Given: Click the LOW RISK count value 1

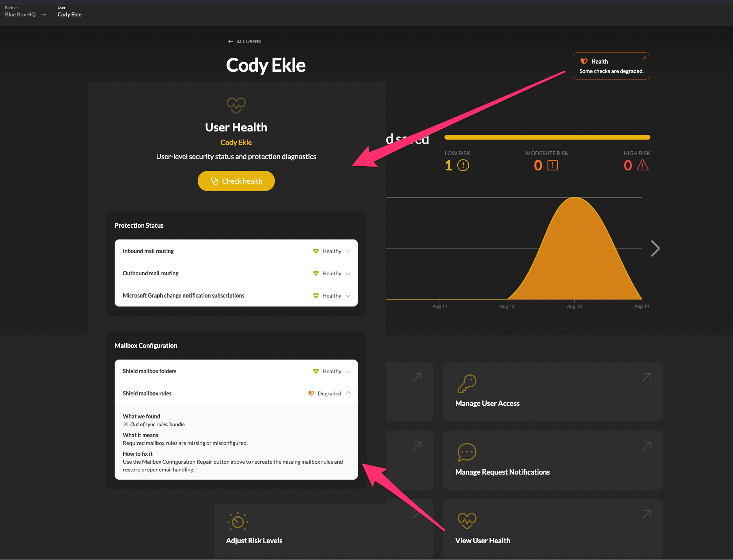Looking at the screenshot, I should pyautogui.click(x=449, y=165).
